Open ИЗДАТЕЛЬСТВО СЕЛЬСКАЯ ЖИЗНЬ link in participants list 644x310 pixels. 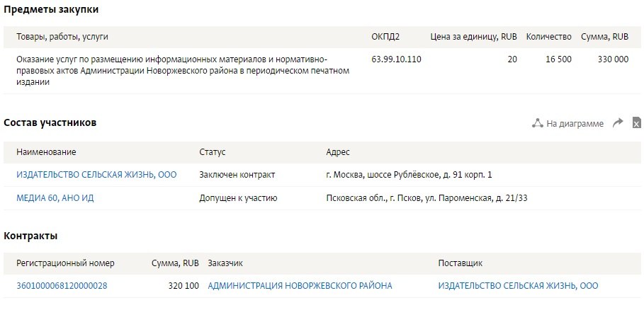click(x=96, y=175)
